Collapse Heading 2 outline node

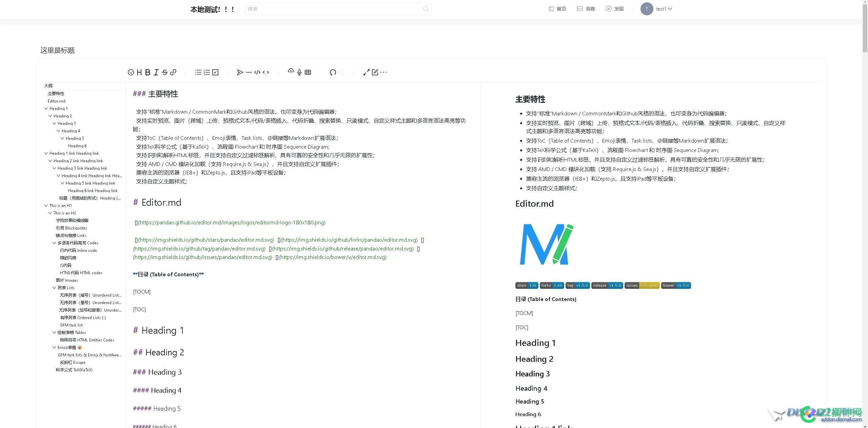coord(50,116)
